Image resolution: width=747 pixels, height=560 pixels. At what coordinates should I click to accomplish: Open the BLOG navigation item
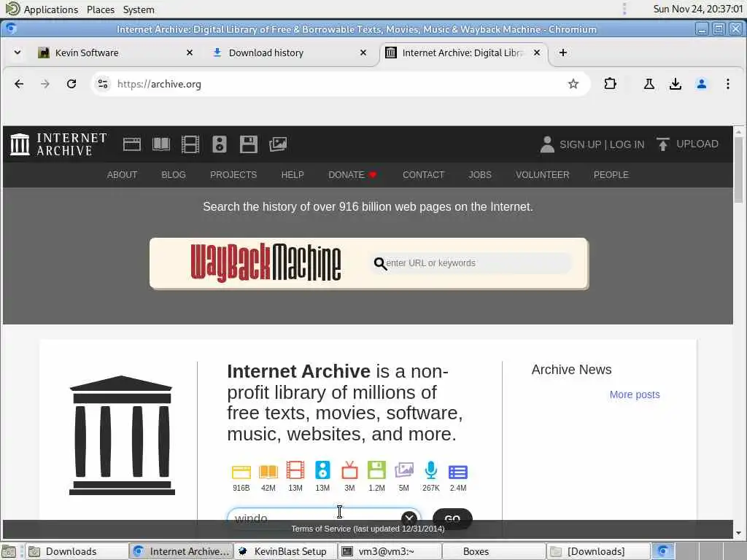[174, 175]
